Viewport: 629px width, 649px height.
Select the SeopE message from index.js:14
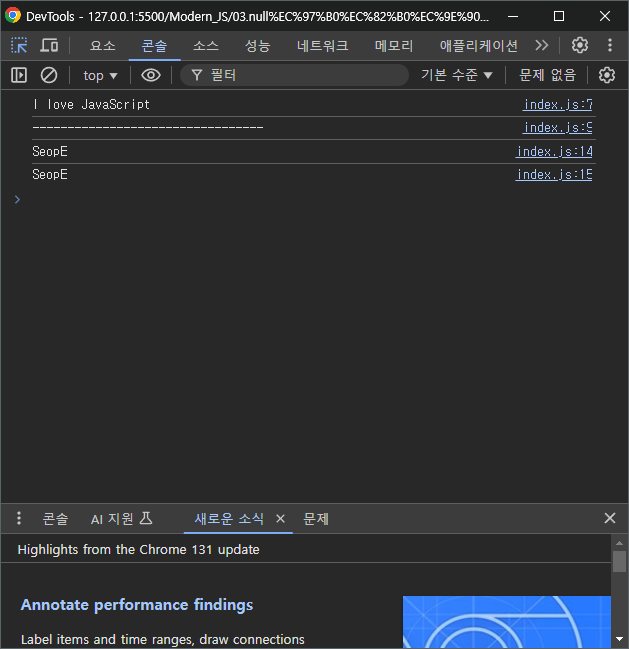50,151
